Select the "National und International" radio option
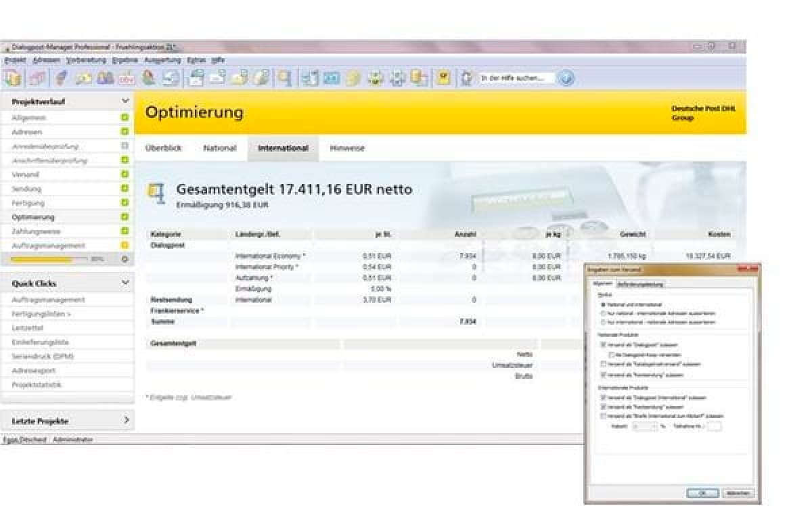Image resolution: width=812 pixels, height=506 pixels. click(603, 305)
